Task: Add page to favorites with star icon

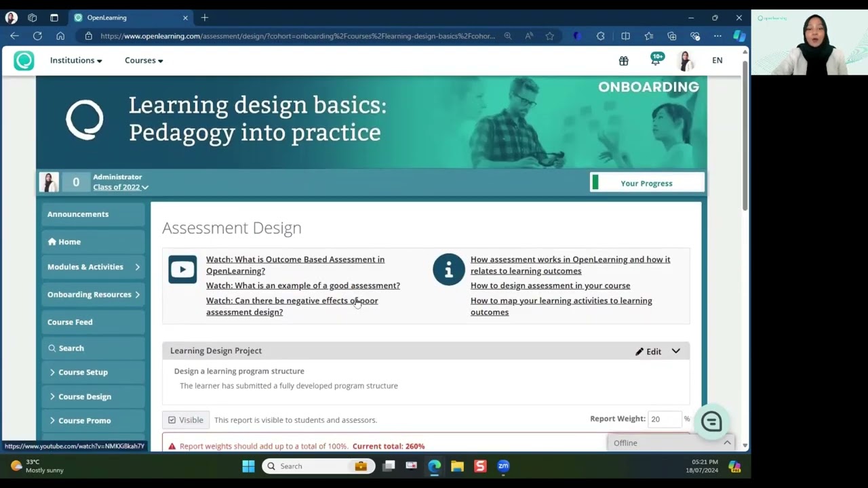Action: 550,36
